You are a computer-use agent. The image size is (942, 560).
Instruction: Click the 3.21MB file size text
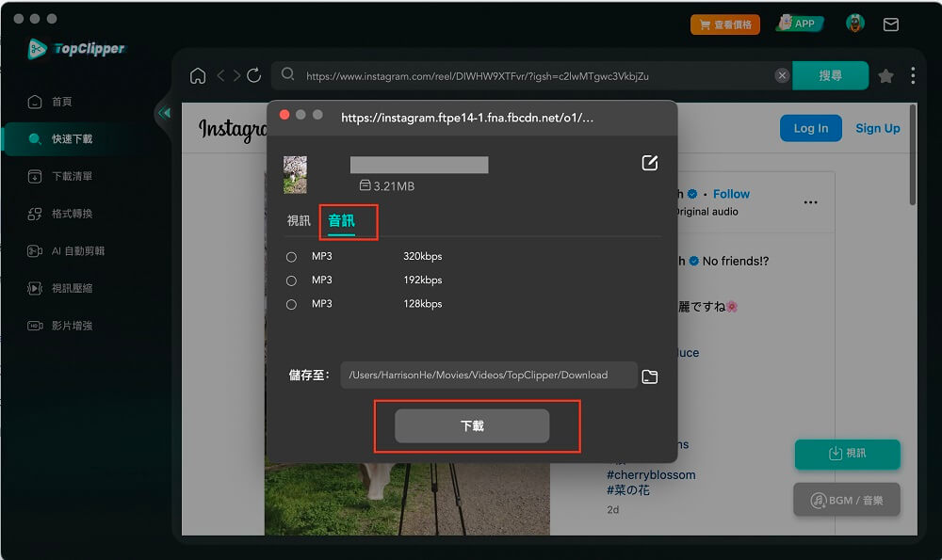(x=394, y=186)
